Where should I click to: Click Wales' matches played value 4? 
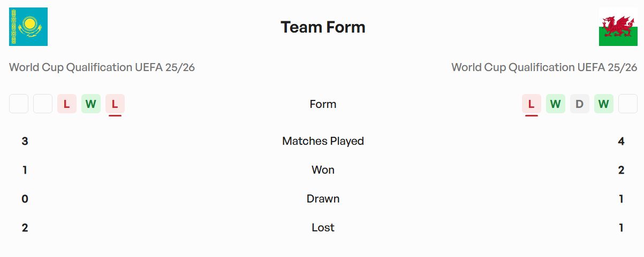621,141
